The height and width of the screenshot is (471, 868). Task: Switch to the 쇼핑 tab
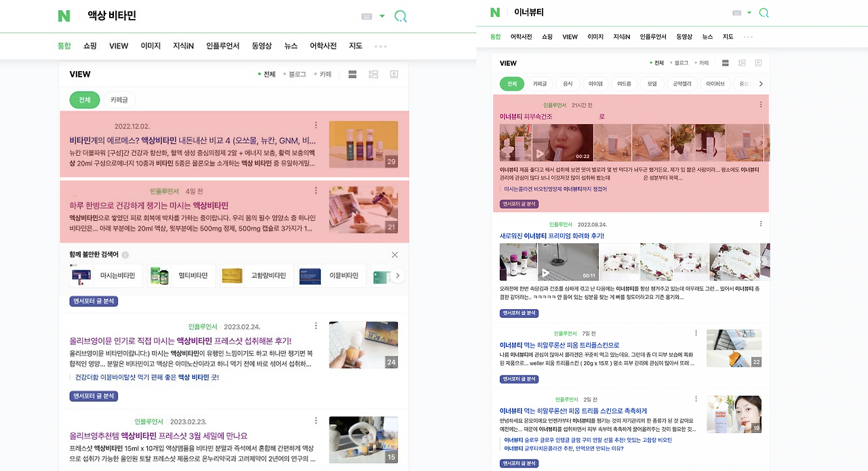[x=90, y=46]
